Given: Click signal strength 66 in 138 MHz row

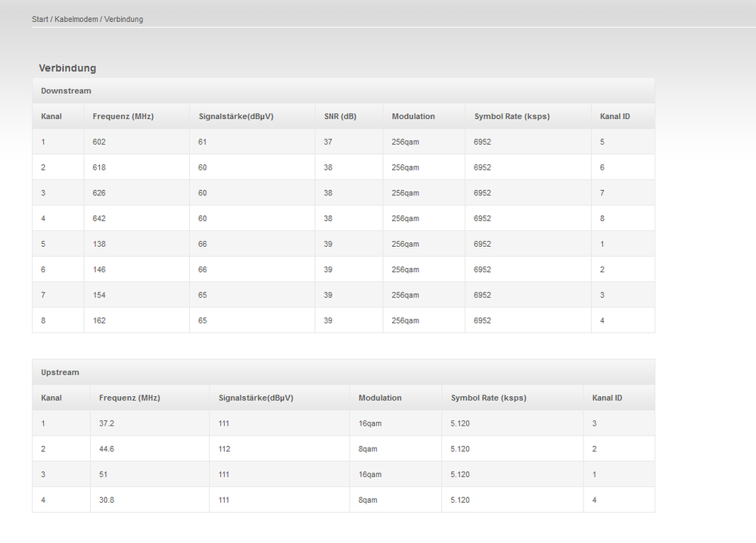Looking at the screenshot, I should click(x=202, y=244).
